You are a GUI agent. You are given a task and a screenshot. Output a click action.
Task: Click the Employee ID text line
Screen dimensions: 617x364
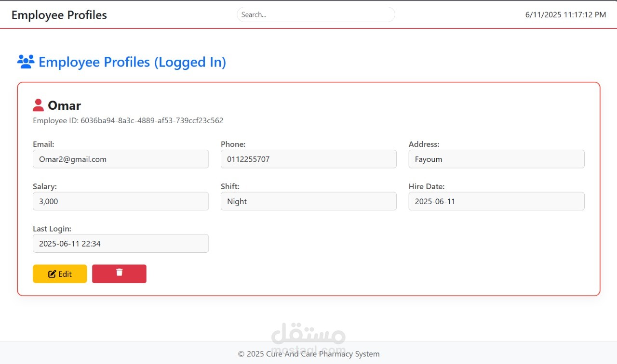click(x=128, y=120)
